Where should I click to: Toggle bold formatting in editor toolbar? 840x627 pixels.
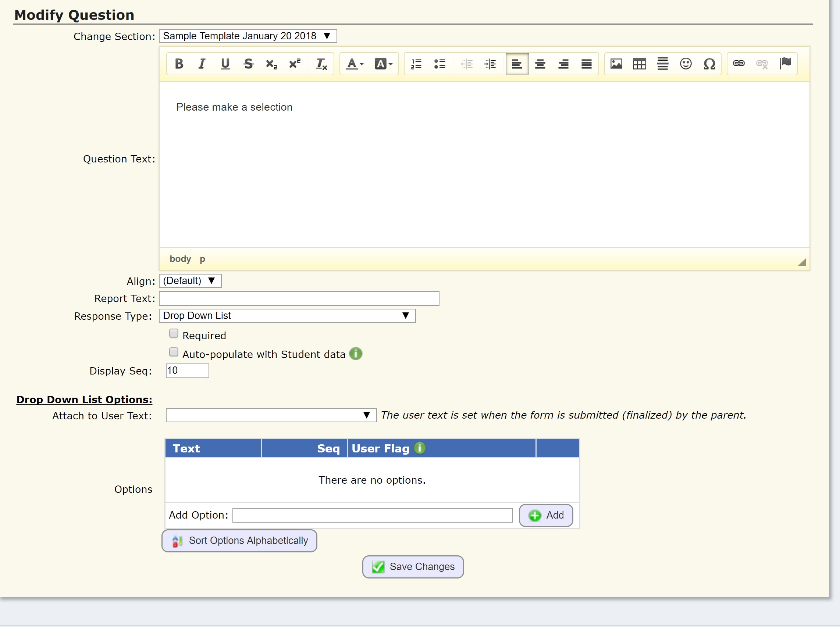pos(179,64)
